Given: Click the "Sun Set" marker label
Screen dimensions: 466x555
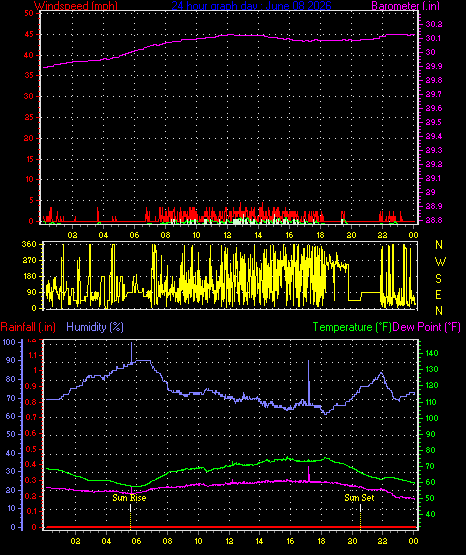Looking at the screenshot, I should pyautogui.click(x=359, y=498).
